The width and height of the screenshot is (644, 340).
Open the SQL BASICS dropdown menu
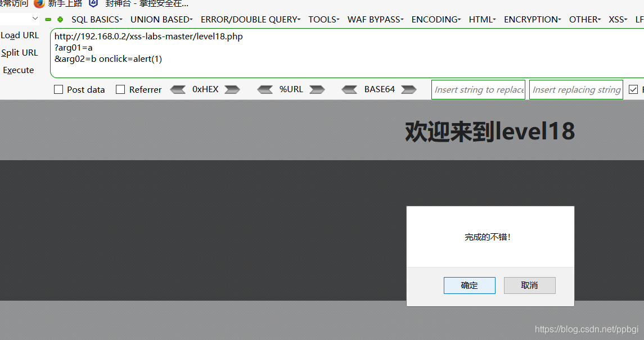pyautogui.click(x=97, y=19)
